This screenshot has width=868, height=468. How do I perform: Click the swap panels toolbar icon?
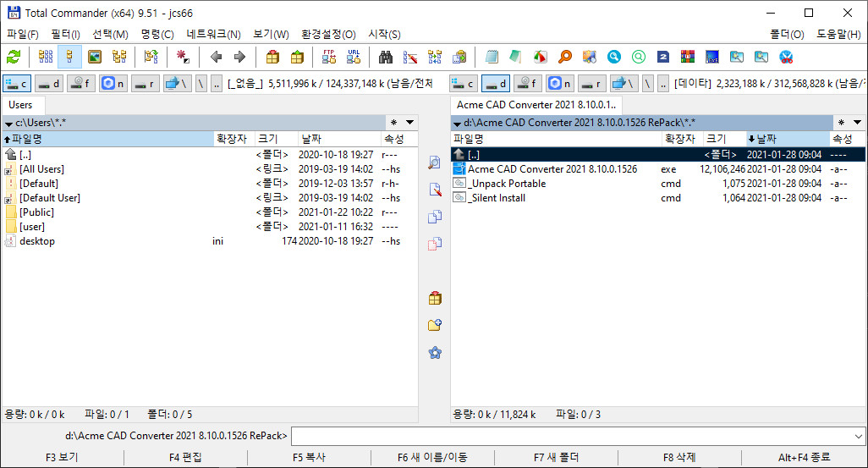point(151,57)
